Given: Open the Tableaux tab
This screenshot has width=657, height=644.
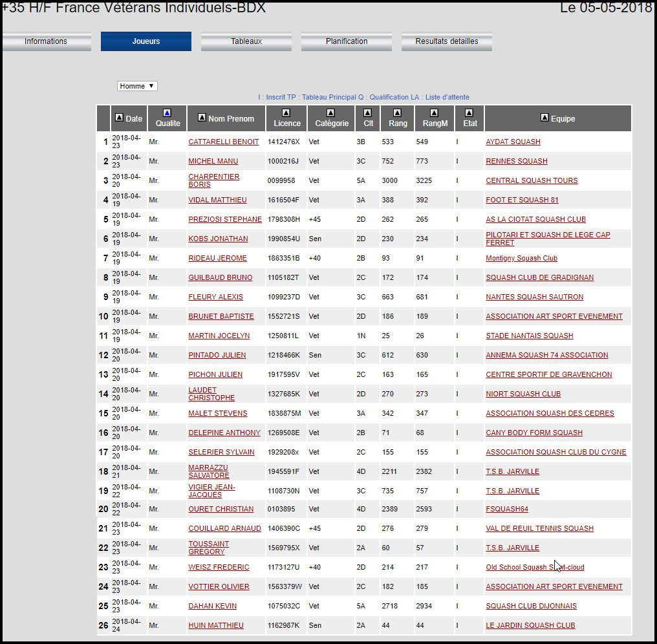Looking at the screenshot, I should (246, 41).
